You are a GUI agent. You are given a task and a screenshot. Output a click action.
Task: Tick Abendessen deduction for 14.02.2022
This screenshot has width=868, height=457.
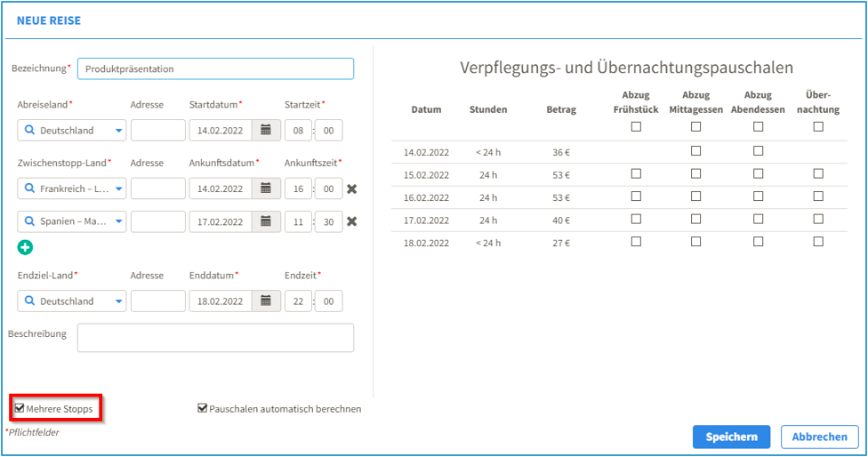pyautogui.click(x=758, y=151)
